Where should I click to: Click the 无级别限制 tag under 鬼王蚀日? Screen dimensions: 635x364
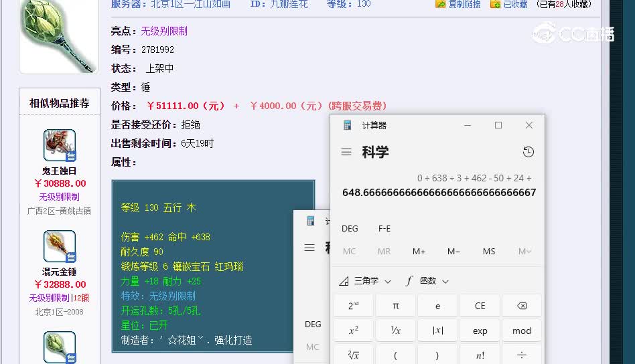click(59, 197)
